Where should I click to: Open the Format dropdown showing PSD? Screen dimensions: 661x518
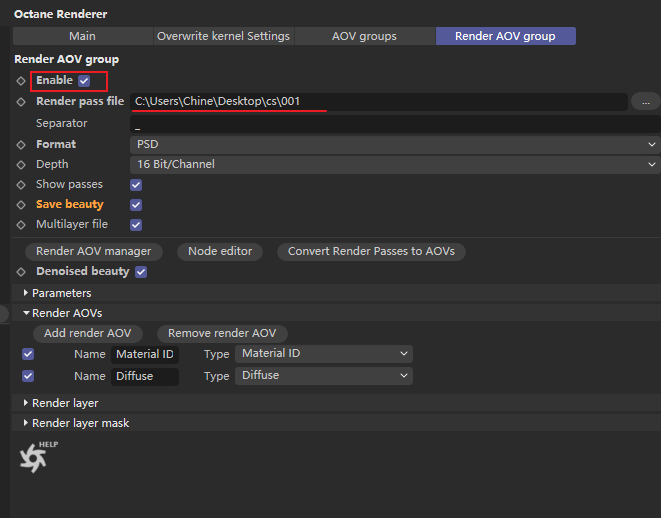click(395, 145)
